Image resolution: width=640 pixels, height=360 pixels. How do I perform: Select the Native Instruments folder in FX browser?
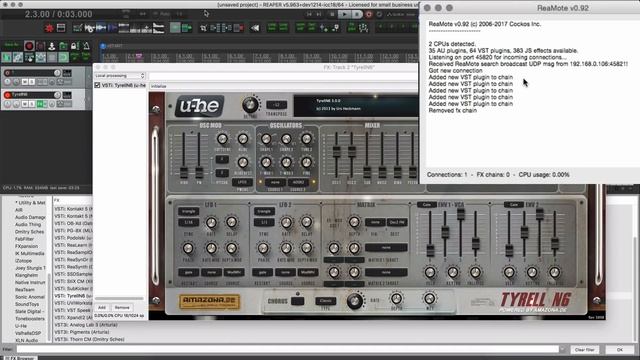[x=30, y=282]
